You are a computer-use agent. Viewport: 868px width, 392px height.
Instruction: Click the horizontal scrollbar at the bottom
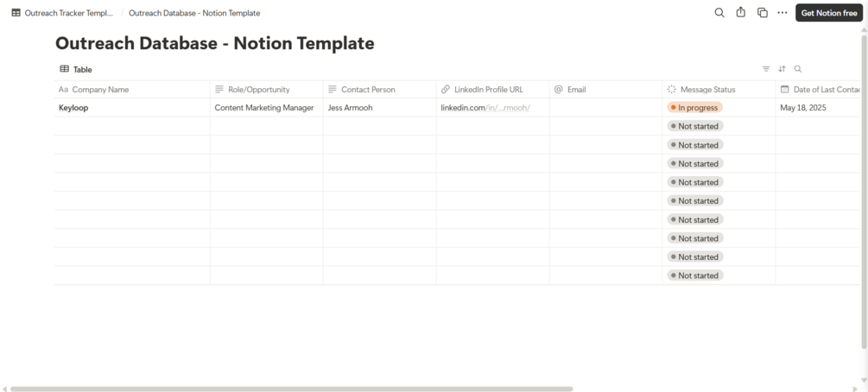[291, 389]
